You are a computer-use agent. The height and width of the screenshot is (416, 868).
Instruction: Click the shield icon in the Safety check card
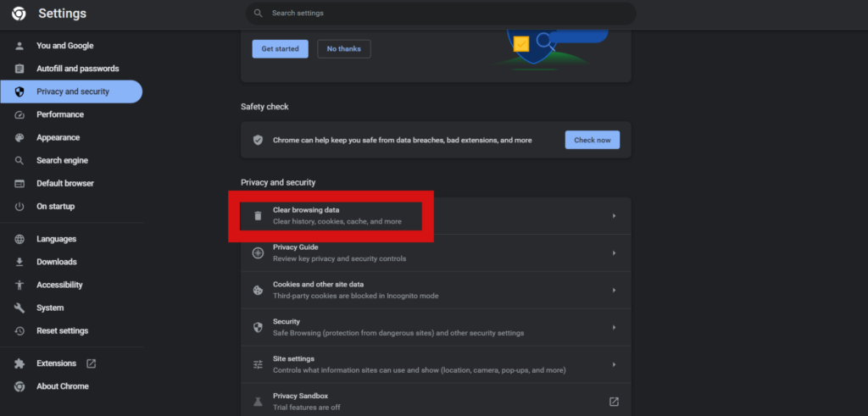[258, 140]
